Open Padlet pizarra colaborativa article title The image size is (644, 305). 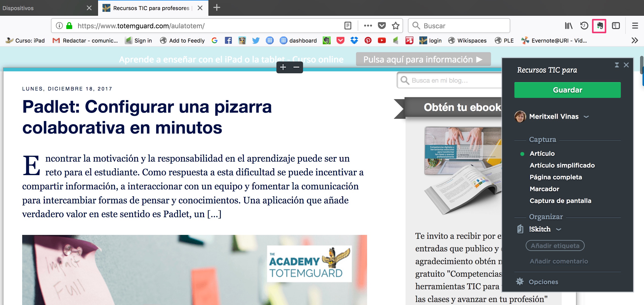147,117
